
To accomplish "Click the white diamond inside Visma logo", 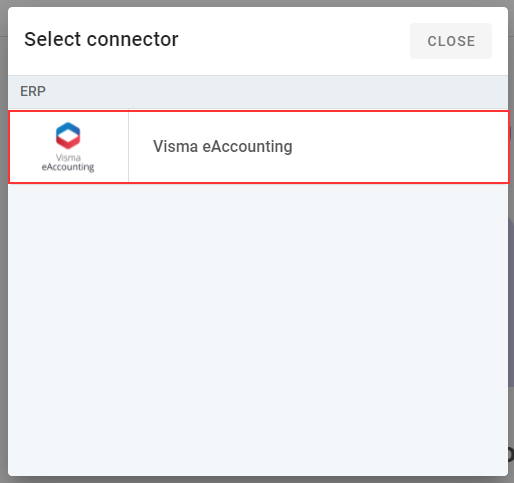I will 68,136.
